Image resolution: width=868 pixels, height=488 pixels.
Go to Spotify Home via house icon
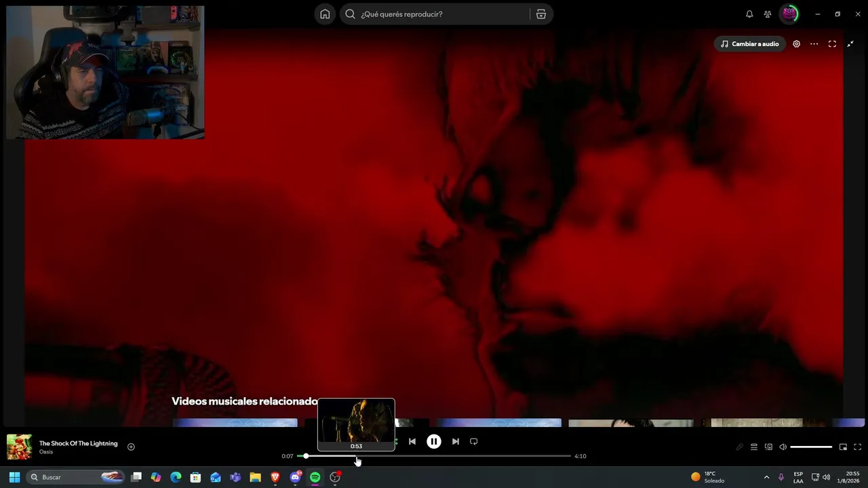pos(325,14)
